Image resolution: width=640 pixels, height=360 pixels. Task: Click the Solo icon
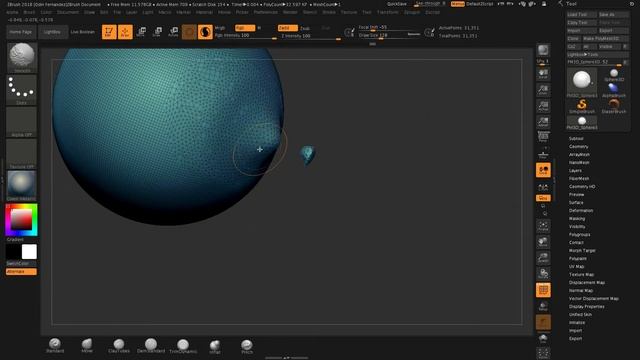click(x=543, y=338)
